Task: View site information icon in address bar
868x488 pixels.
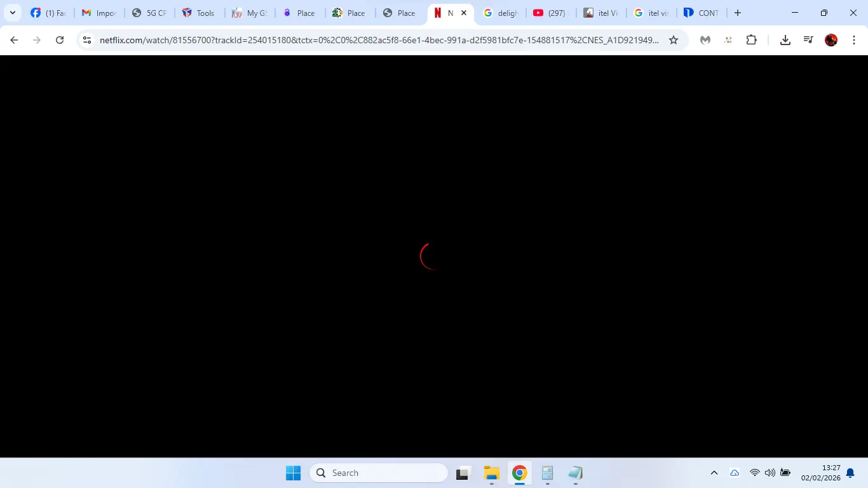Action: [88, 40]
